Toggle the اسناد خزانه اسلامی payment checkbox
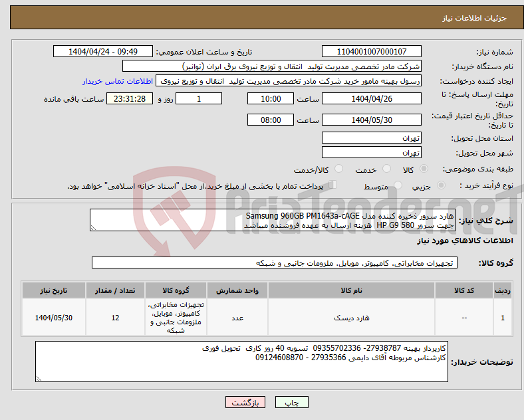This screenshot has height=420, width=524. [333, 185]
